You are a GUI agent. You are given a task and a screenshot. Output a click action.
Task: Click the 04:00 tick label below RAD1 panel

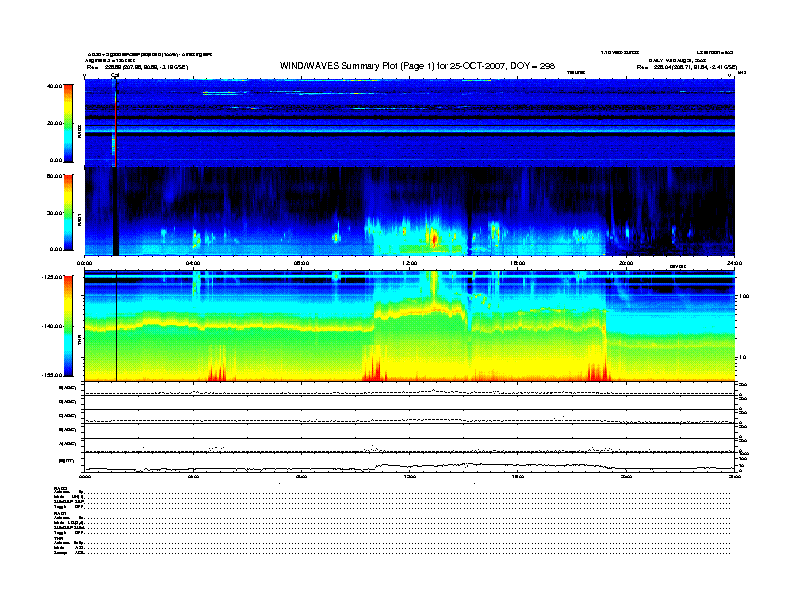coord(193,263)
